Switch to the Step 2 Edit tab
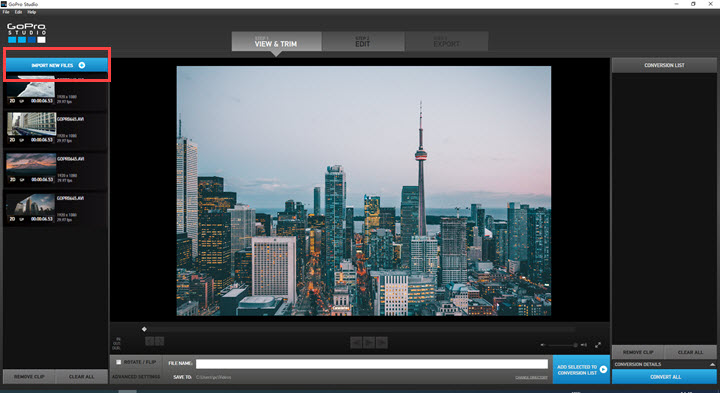720x393 pixels. [363, 42]
